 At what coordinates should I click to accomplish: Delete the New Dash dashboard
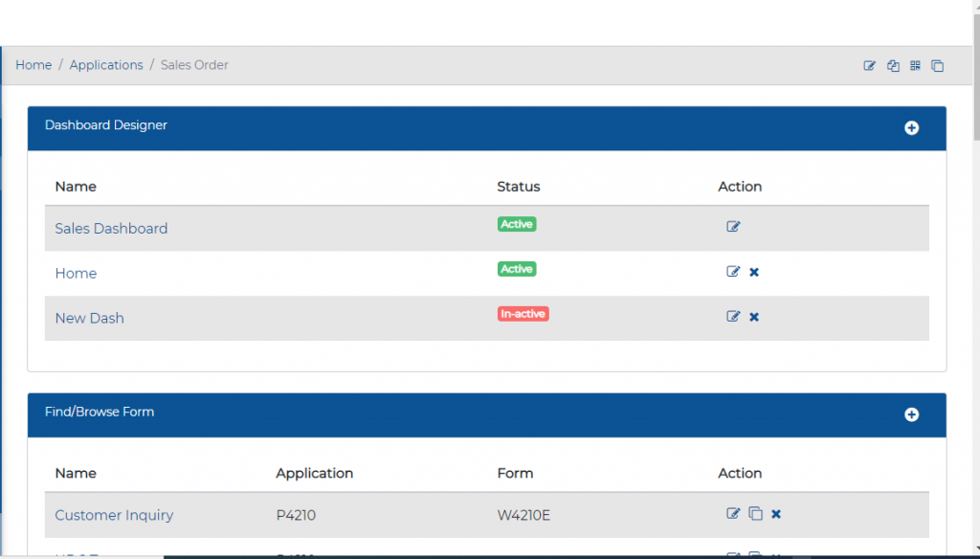pyautogui.click(x=754, y=316)
